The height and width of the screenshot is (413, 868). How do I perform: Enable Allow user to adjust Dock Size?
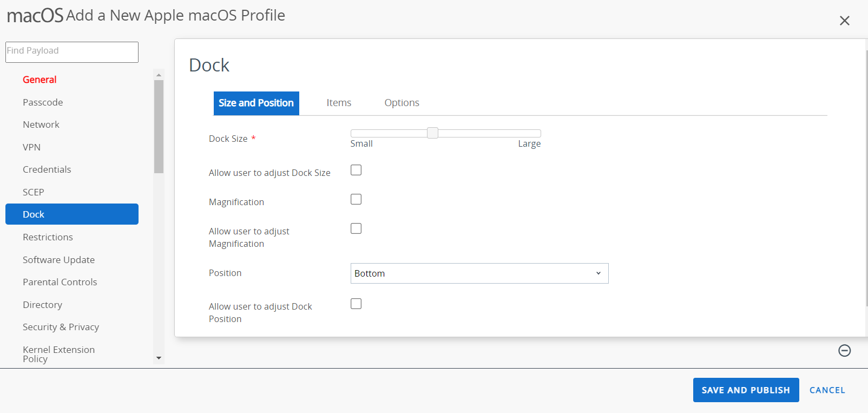(x=356, y=170)
